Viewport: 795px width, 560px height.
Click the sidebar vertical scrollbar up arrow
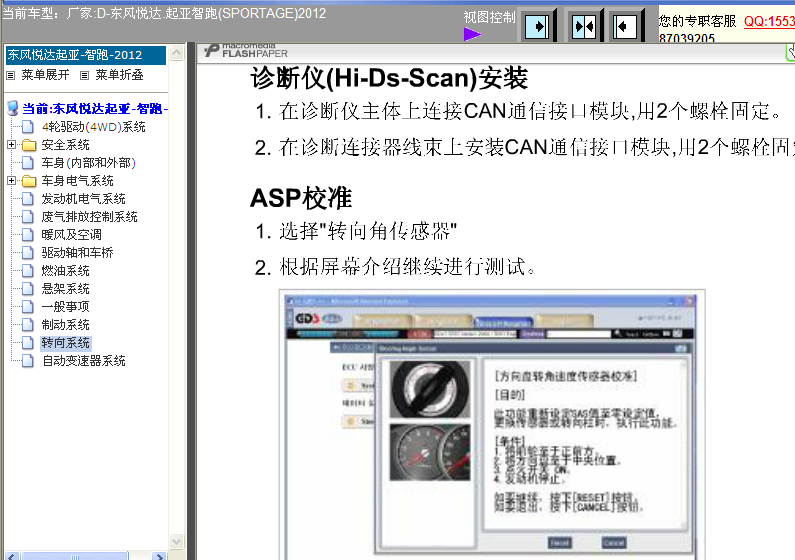click(176, 53)
